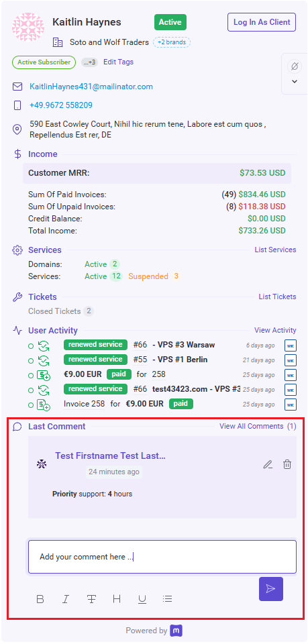Click the green Active status badge

click(170, 22)
